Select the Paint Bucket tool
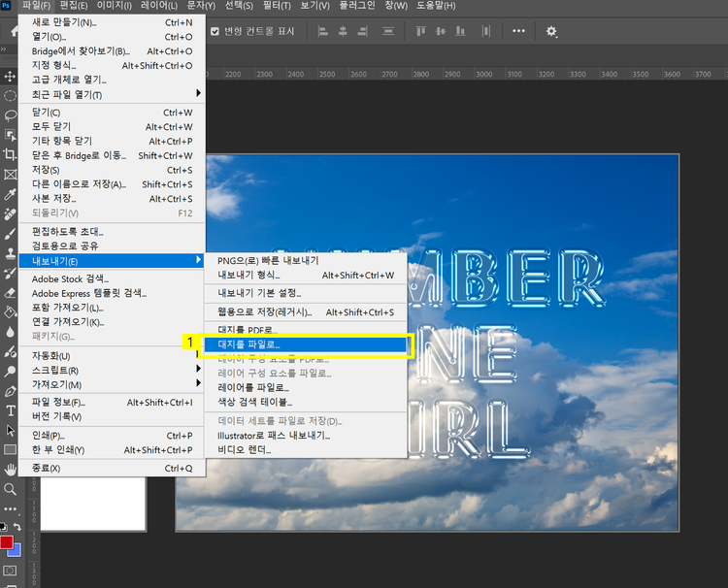Screen dimensions: 728x588 10,311
